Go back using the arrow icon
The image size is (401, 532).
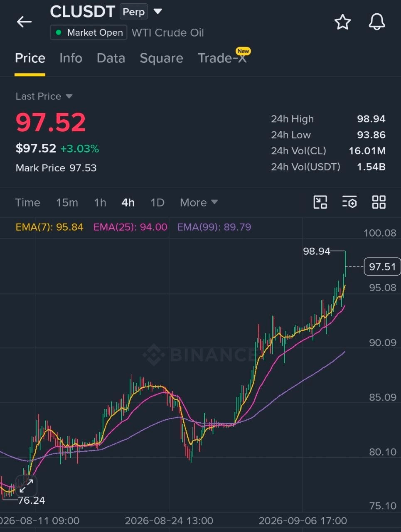click(x=24, y=22)
